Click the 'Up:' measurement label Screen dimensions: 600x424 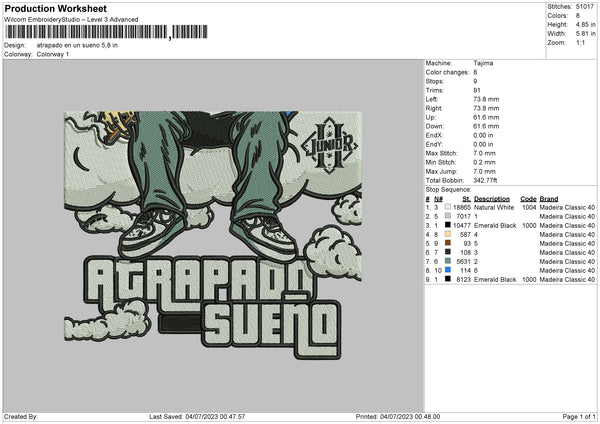[x=430, y=117]
